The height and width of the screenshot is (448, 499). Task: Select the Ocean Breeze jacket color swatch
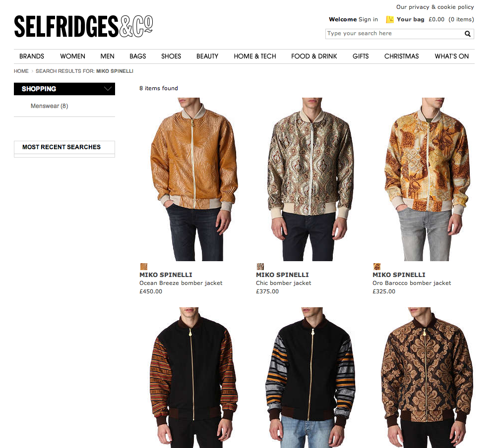(144, 267)
